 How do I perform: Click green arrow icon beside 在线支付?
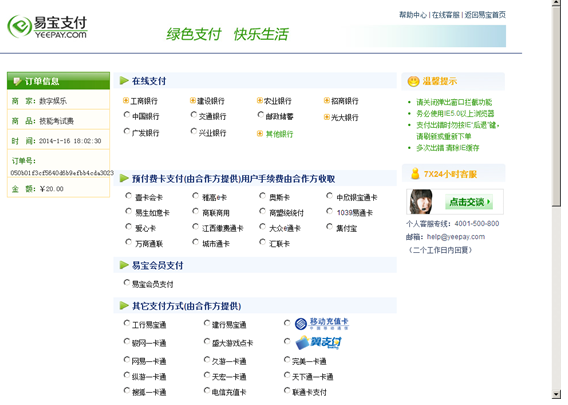coord(124,80)
